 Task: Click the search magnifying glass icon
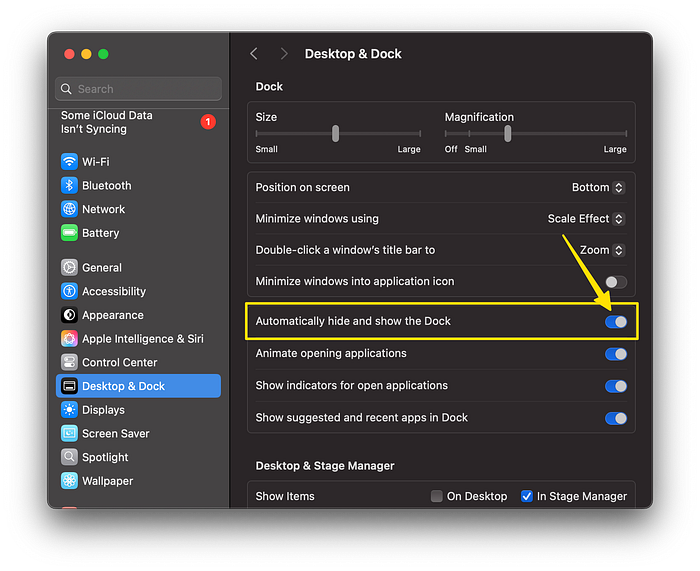(66, 89)
